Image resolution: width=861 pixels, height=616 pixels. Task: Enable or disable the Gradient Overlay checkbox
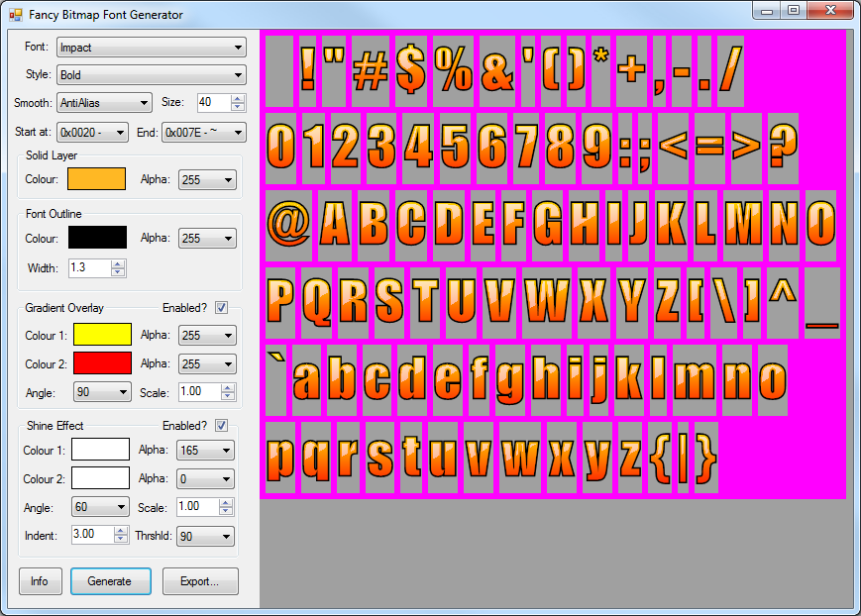coord(221,308)
